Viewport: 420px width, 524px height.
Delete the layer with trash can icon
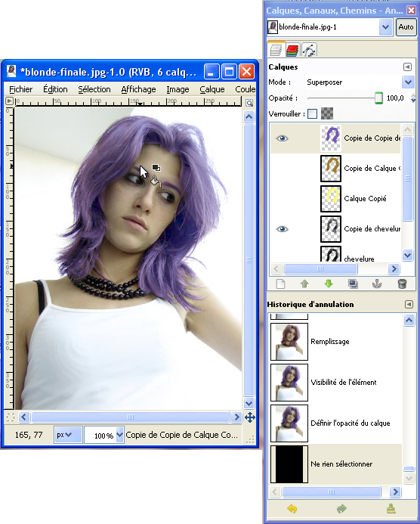[x=403, y=284]
